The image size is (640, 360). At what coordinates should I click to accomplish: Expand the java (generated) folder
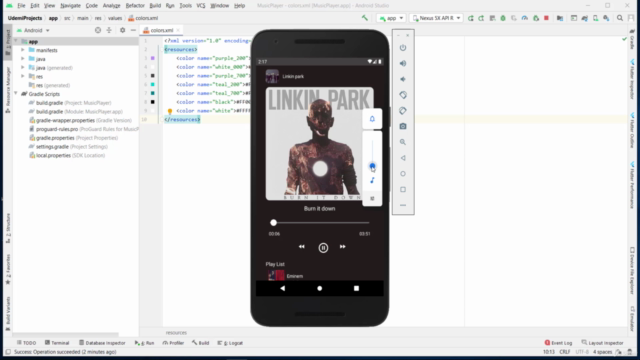23,68
